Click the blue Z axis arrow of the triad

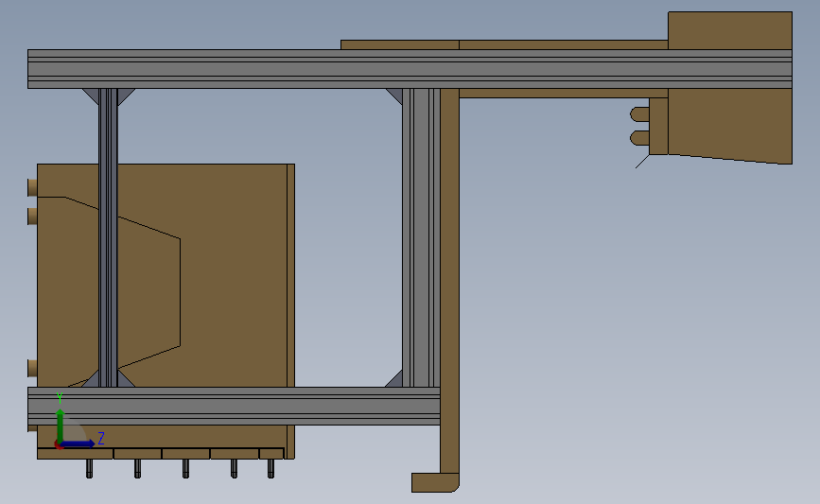tap(79, 443)
